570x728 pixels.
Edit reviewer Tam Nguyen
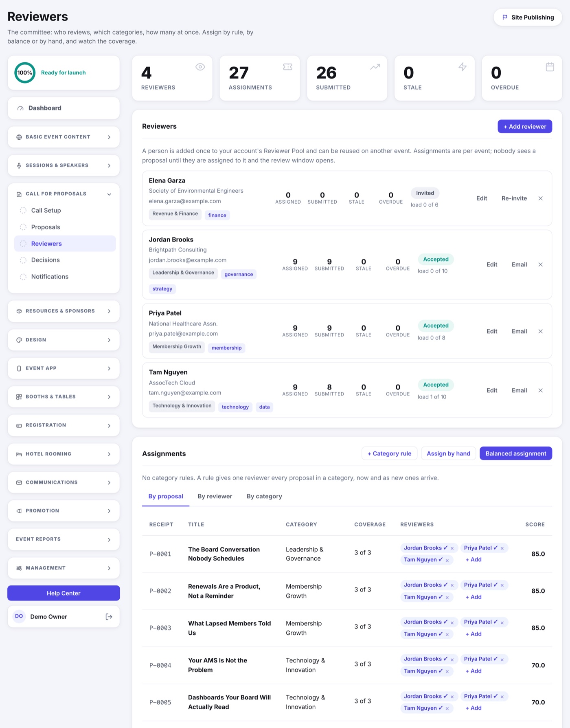(x=492, y=390)
